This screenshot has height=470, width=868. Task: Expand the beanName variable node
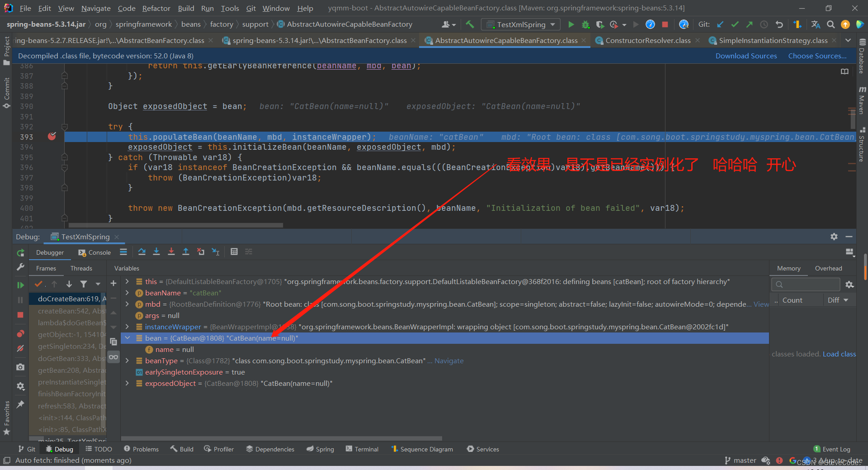(127, 293)
